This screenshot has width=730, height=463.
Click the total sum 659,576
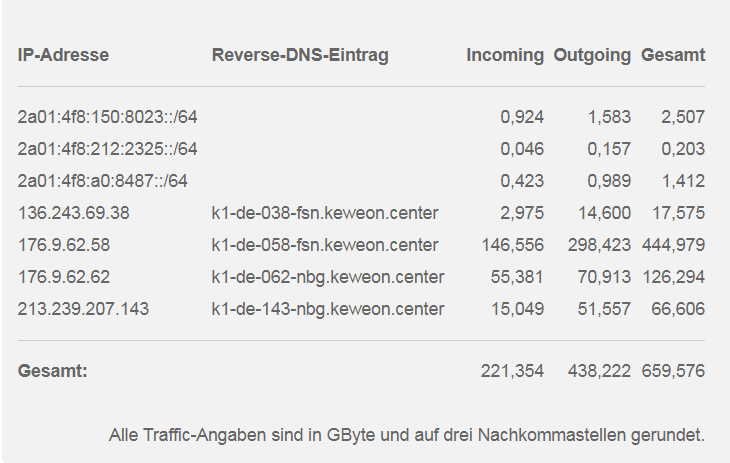pos(673,371)
